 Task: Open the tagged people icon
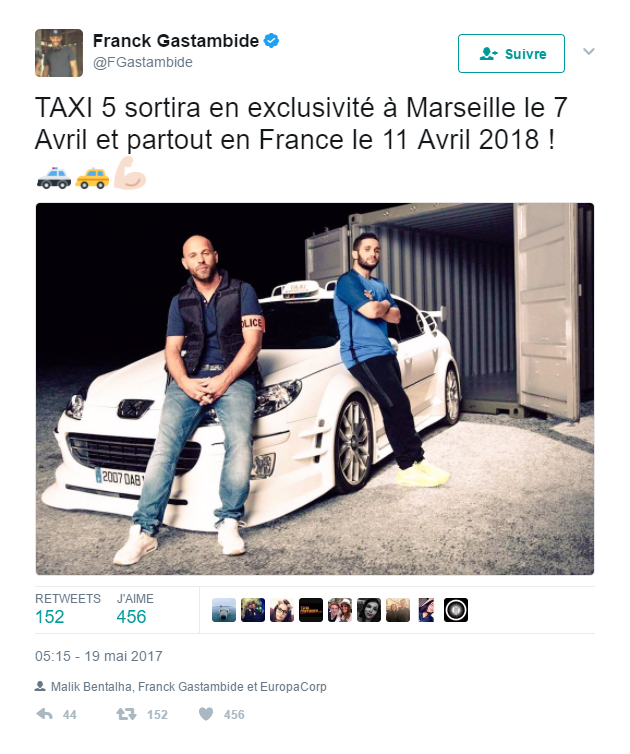point(40,686)
